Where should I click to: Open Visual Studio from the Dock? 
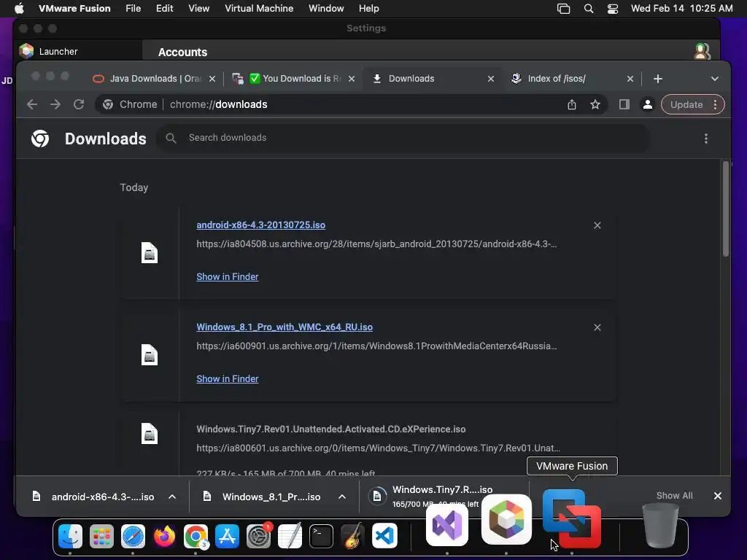click(x=447, y=524)
